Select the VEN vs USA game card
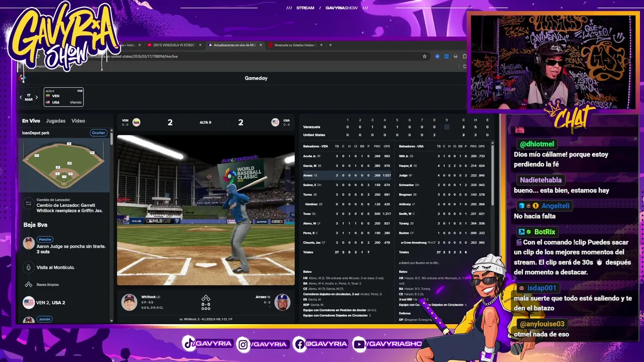 click(x=63, y=97)
